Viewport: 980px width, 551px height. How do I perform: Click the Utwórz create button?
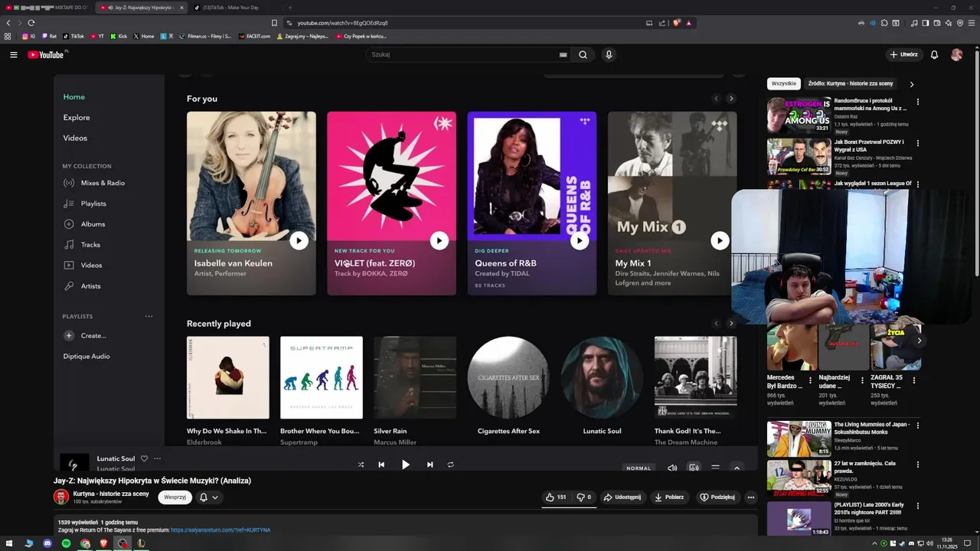[x=903, y=54]
